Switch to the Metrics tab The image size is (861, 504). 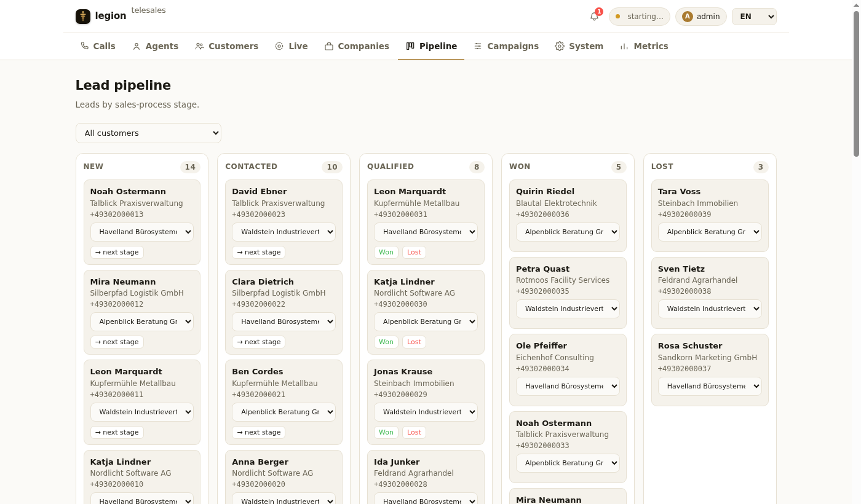pos(644,46)
